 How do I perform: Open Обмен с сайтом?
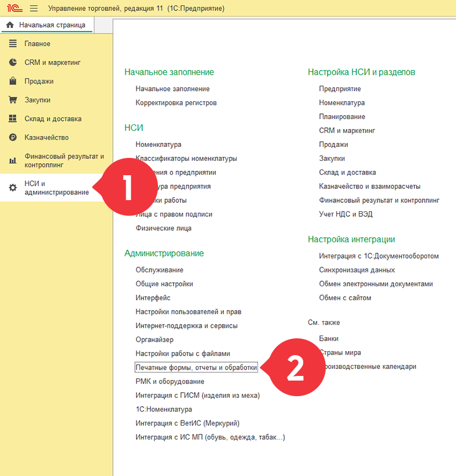pos(345,298)
